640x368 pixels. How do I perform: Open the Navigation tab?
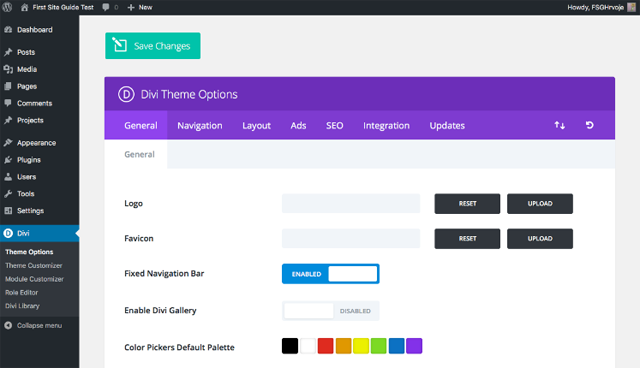coord(200,125)
